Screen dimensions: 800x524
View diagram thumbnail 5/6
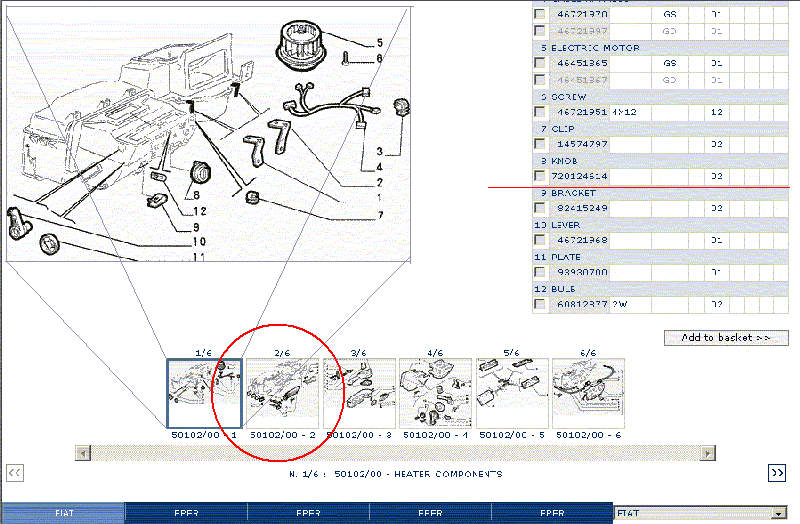(512, 393)
